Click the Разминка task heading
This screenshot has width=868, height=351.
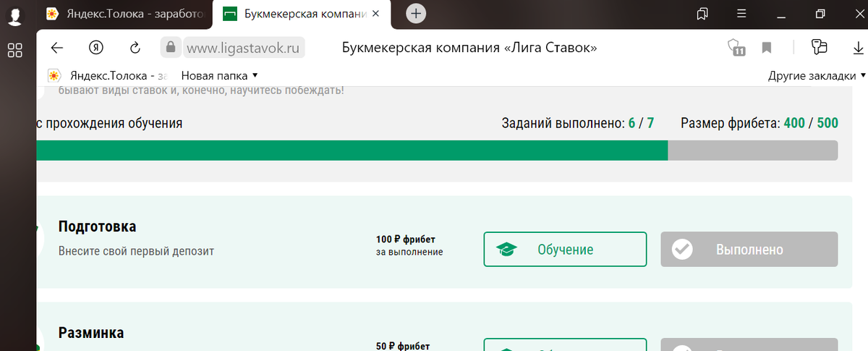click(91, 333)
